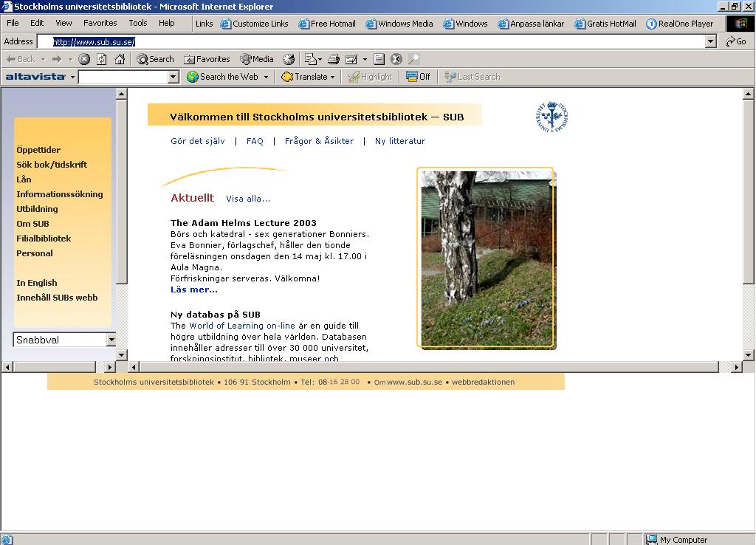Open the Gratis HotMail link shortcut

[605, 24]
